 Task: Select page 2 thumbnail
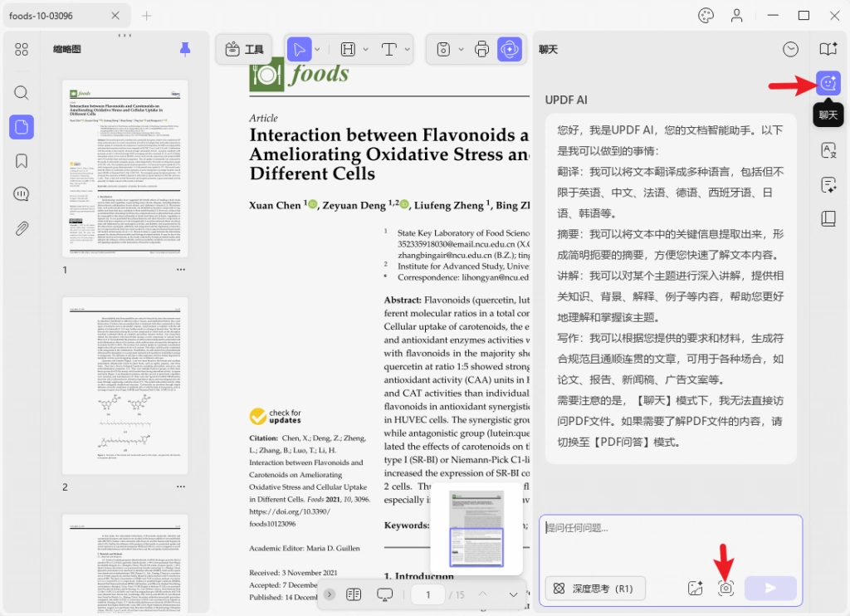point(125,385)
